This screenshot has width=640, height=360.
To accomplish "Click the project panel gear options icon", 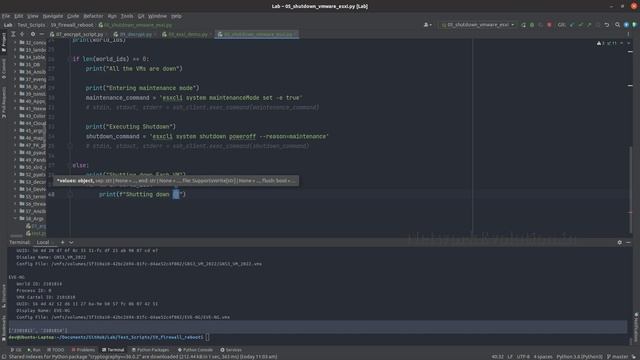I will click(x=33, y=34).
